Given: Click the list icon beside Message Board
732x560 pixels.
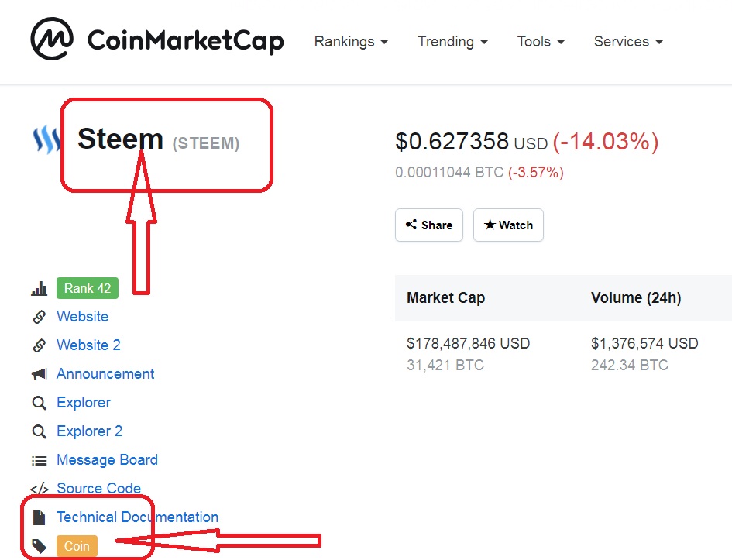Looking at the screenshot, I should (40, 461).
